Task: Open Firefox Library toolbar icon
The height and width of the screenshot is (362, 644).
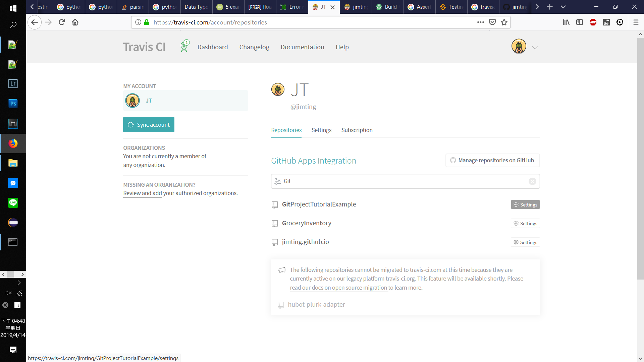Action: 566,22
